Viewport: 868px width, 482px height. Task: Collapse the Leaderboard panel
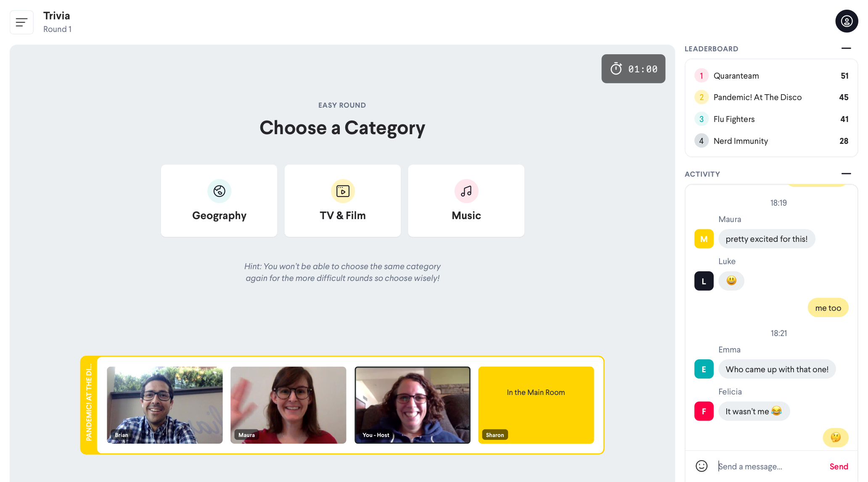tap(846, 48)
